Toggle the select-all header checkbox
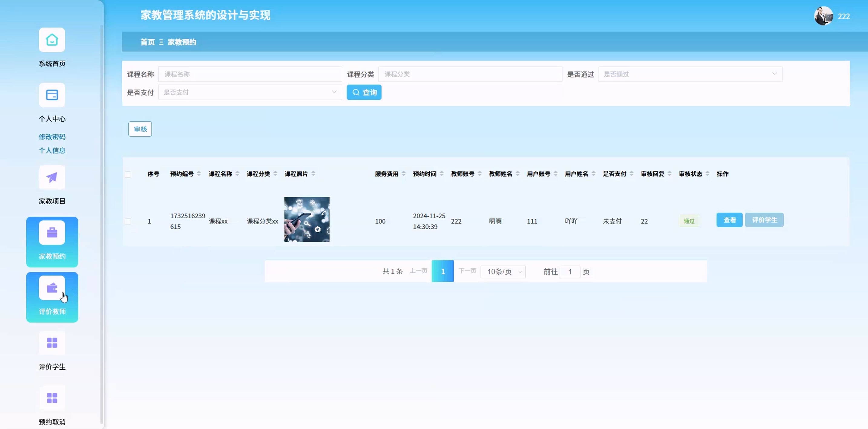 tap(128, 175)
